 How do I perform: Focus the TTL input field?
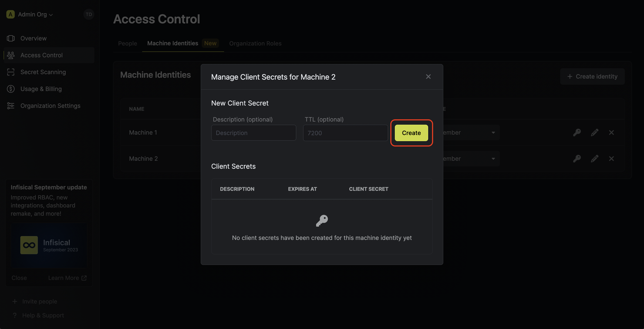tap(345, 133)
